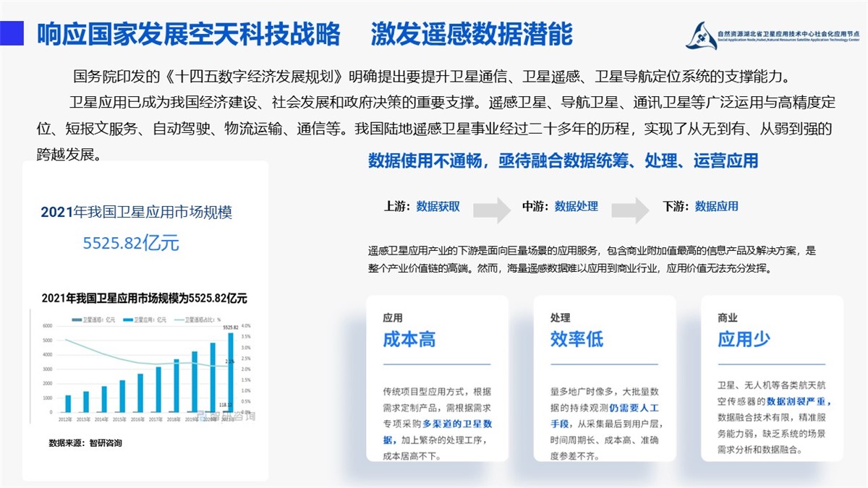The image size is (868, 488).
Task: Click the 5525.82 data label above the last bar
Action: (230, 328)
